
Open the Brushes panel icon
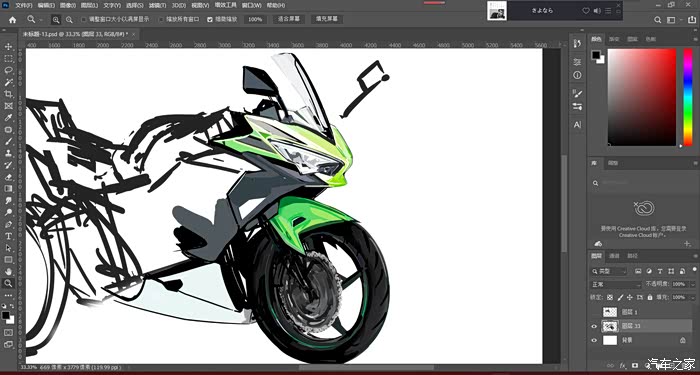(577, 93)
